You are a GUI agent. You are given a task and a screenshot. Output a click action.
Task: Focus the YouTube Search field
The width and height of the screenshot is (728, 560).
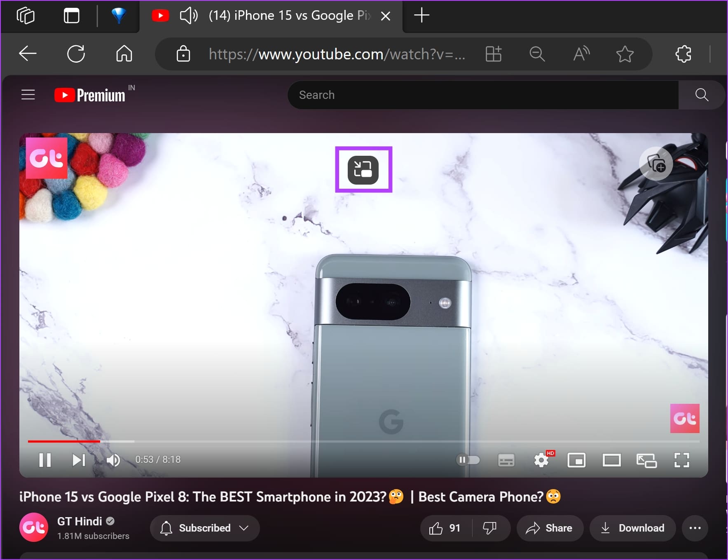point(483,95)
